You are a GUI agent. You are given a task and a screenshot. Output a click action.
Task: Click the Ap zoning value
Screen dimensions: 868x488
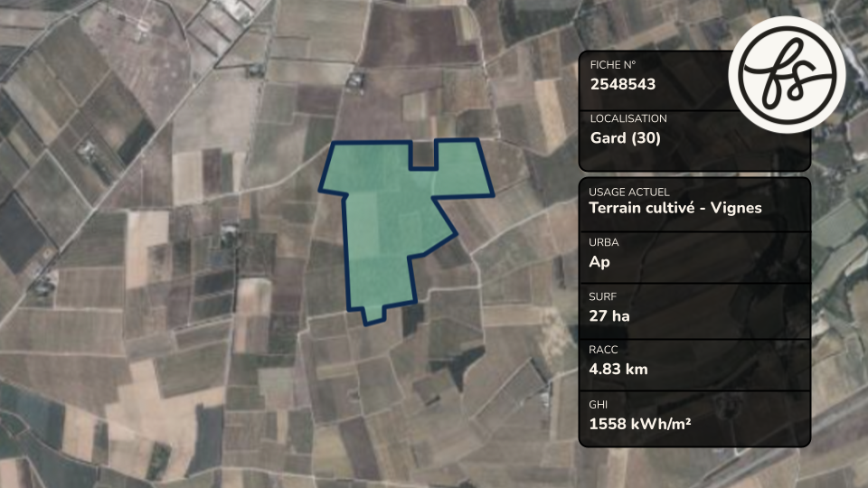coord(599,262)
